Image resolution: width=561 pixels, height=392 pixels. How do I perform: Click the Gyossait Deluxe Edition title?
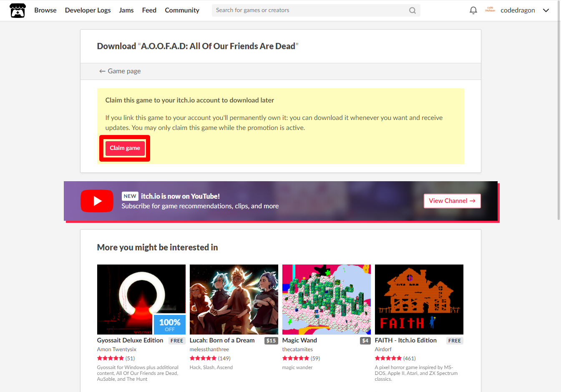pyautogui.click(x=130, y=340)
